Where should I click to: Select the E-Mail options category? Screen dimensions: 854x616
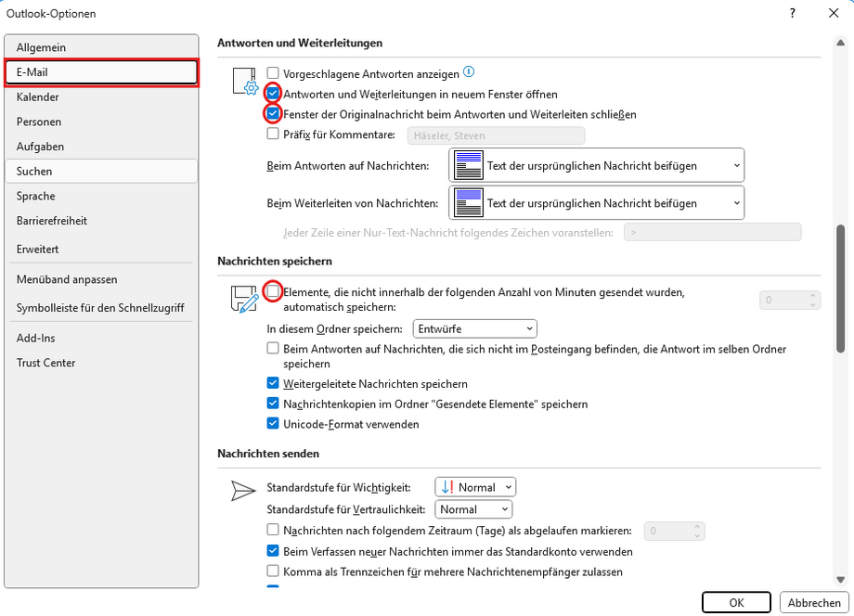pyautogui.click(x=101, y=72)
